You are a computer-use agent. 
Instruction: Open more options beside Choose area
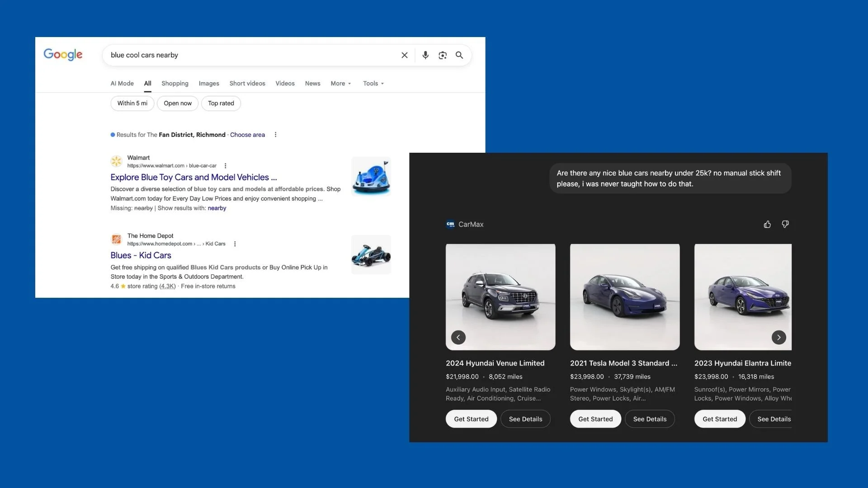(x=275, y=135)
